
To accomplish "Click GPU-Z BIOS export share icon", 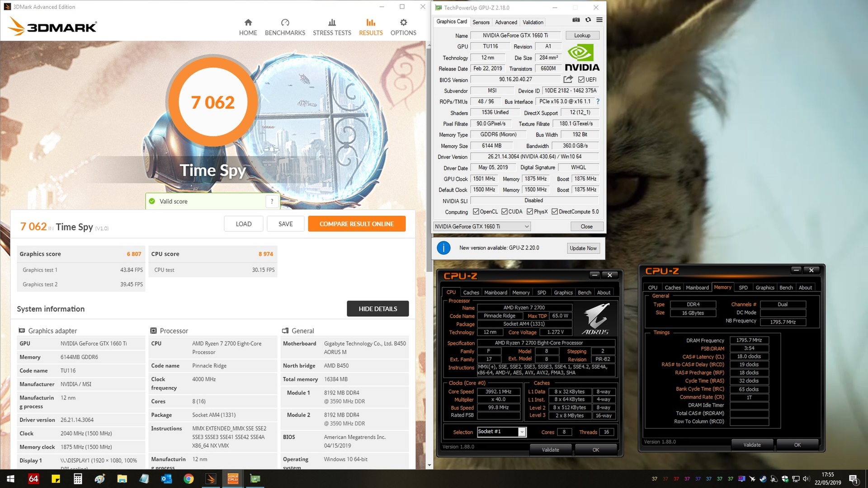I will [568, 80].
